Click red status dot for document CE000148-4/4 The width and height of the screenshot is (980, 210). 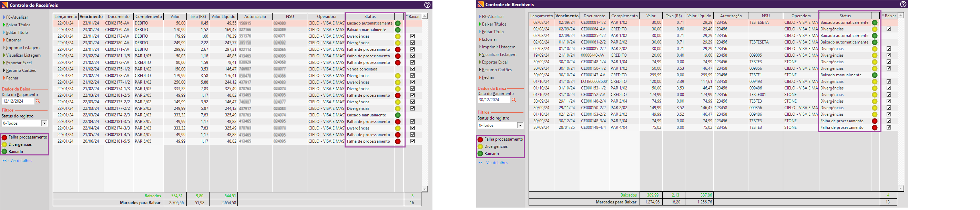(x=875, y=128)
